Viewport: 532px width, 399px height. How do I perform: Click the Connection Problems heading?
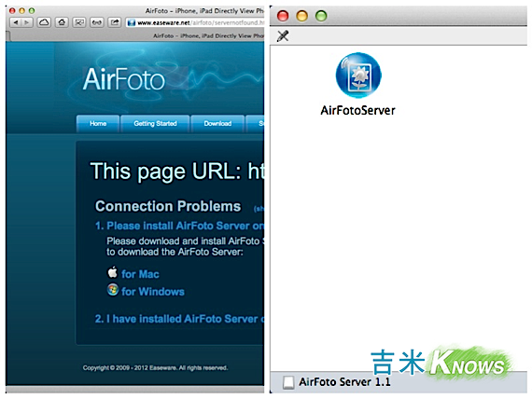click(x=168, y=206)
